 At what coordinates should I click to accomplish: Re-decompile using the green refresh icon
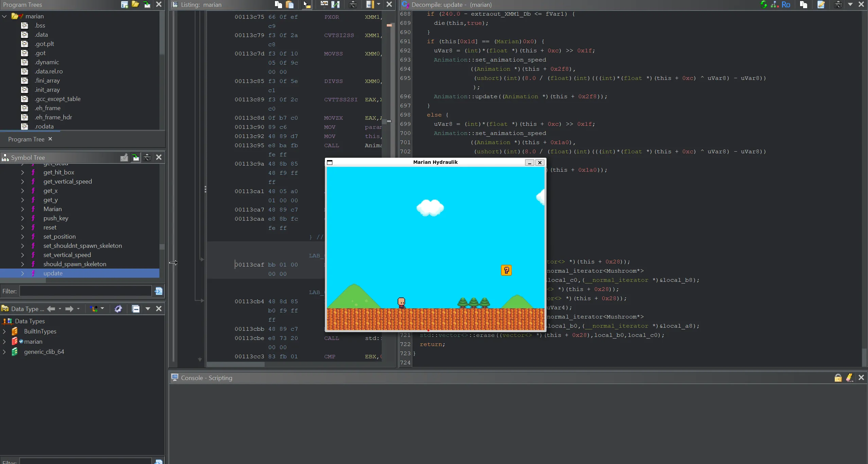(763, 4)
